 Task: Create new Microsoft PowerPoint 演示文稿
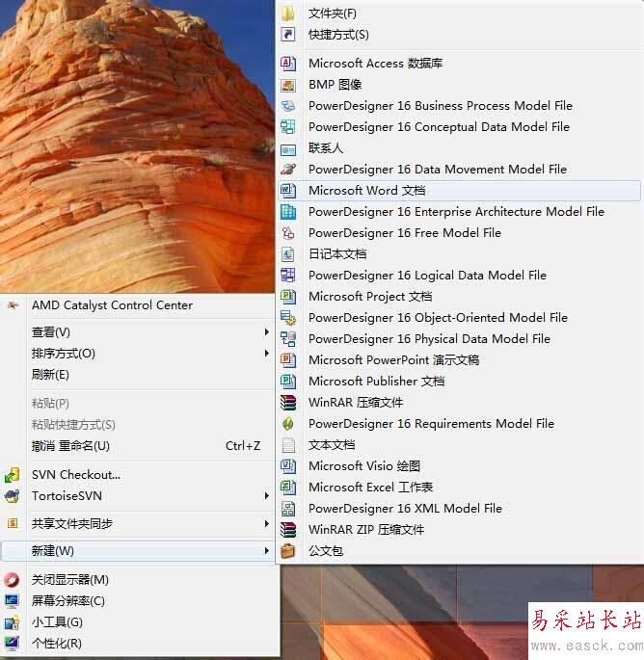(460, 360)
